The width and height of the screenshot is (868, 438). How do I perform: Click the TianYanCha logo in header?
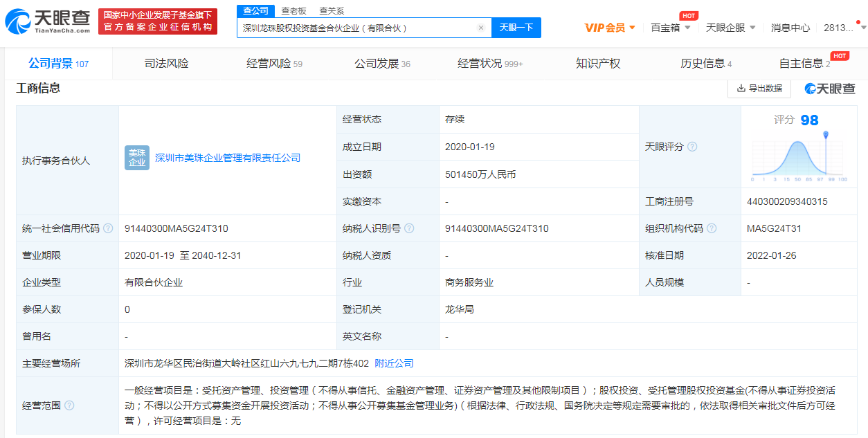pyautogui.click(x=47, y=22)
